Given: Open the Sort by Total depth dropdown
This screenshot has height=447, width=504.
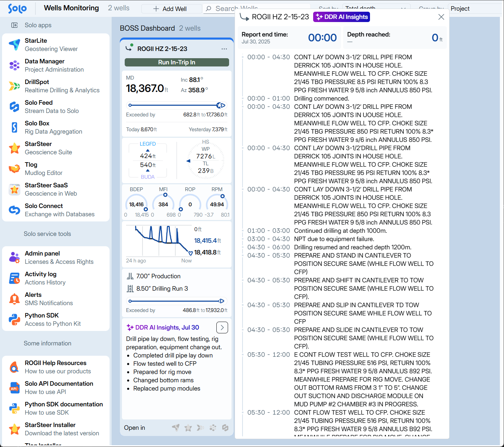Looking at the screenshot, I should point(376,9).
